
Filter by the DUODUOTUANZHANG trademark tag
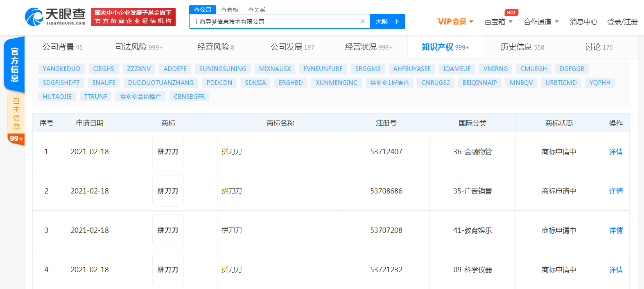pyautogui.click(x=160, y=83)
